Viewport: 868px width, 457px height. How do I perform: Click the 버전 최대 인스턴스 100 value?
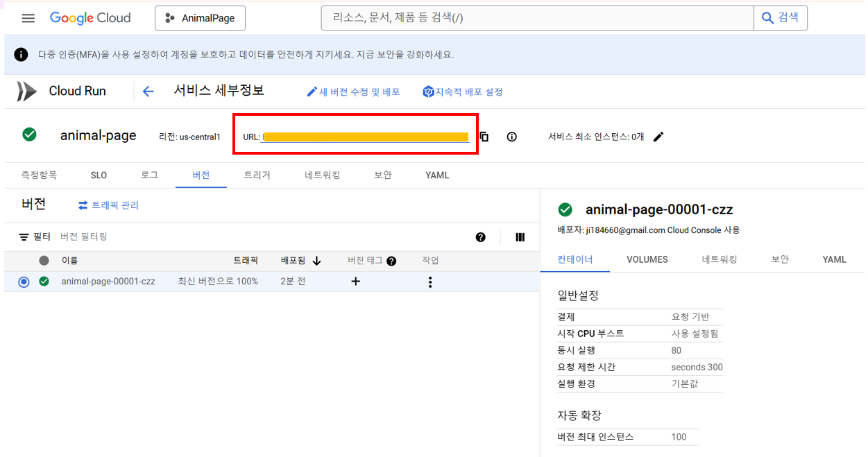click(x=679, y=437)
